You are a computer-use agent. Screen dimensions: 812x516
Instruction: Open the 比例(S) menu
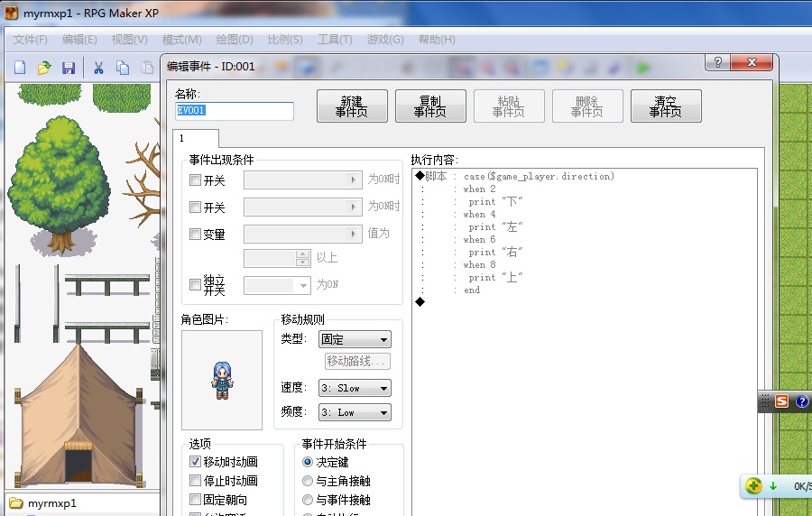[x=285, y=40]
